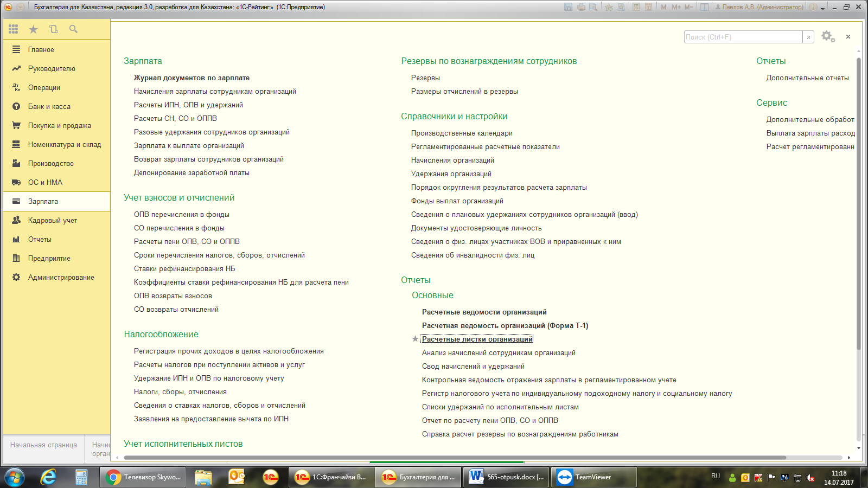Open the Производство section

pyautogui.click(x=56, y=163)
